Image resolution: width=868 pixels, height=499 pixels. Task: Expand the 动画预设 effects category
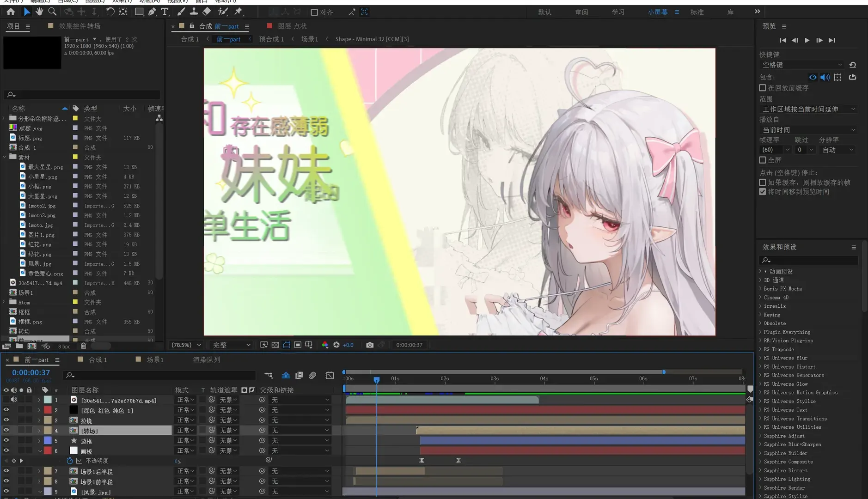tap(760, 271)
